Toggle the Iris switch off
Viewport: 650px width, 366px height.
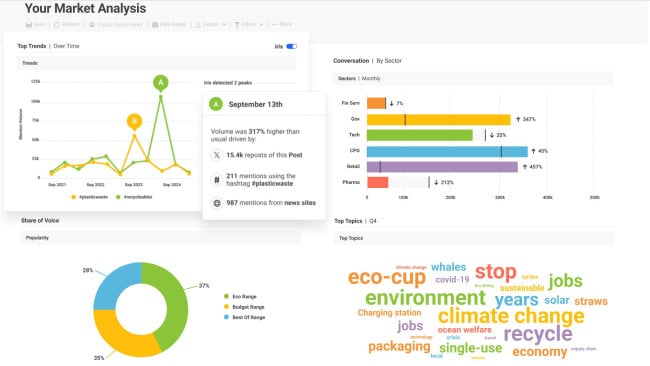click(x=292, y=46)
